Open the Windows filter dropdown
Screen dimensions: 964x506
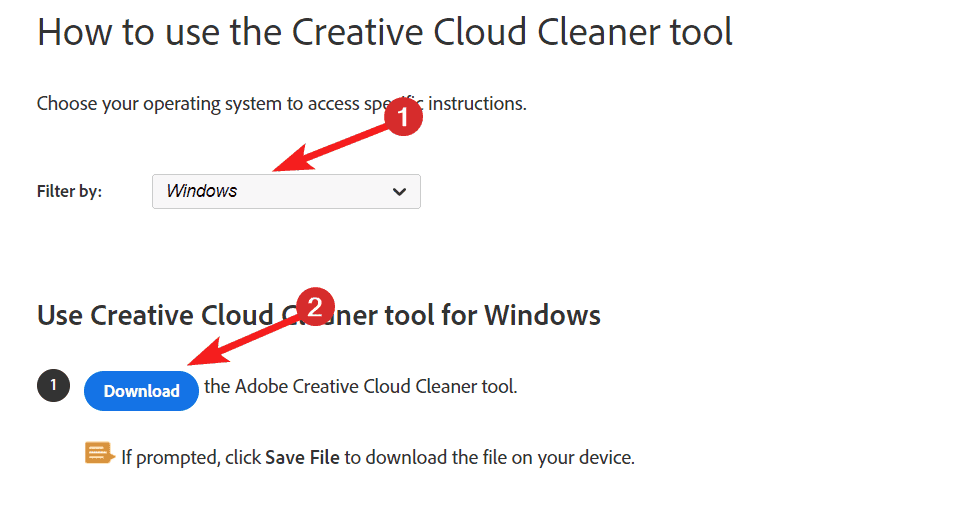click(x=285, y=191)
